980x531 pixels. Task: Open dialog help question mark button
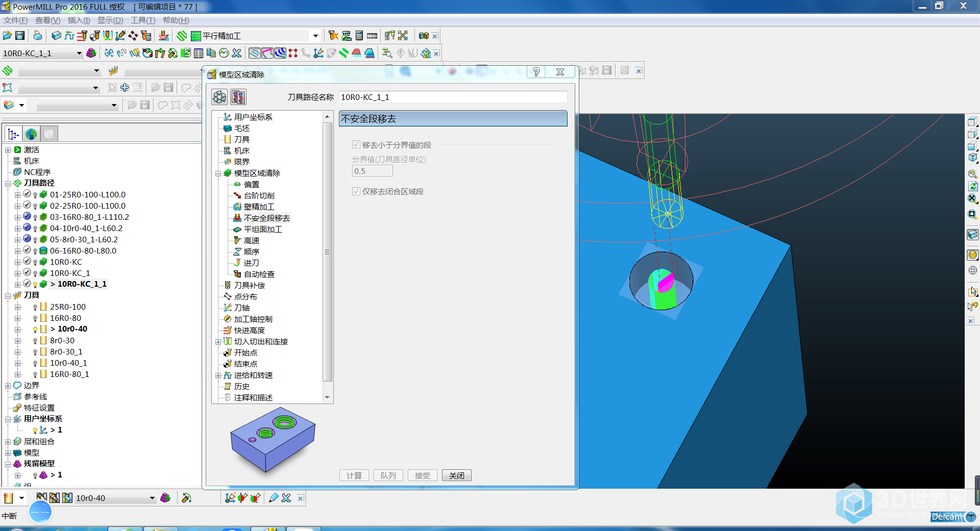(x=536, y=72)
